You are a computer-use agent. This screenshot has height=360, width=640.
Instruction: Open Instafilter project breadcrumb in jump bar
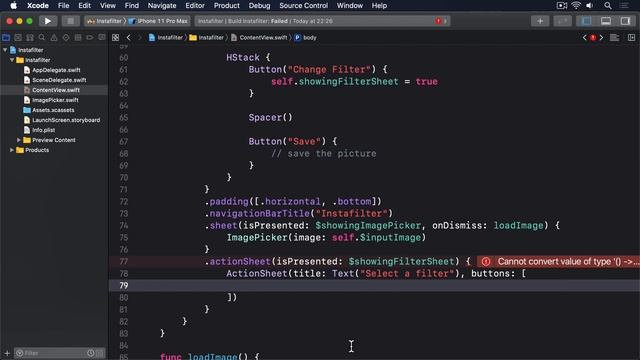pyautogui.click(x=166, y=38)
